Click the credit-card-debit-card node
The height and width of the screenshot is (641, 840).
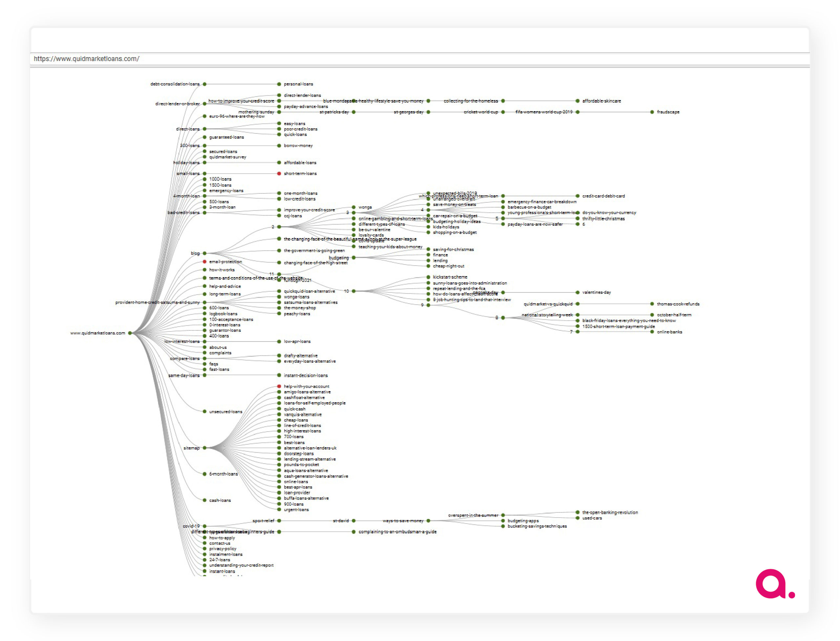(577, 196)
